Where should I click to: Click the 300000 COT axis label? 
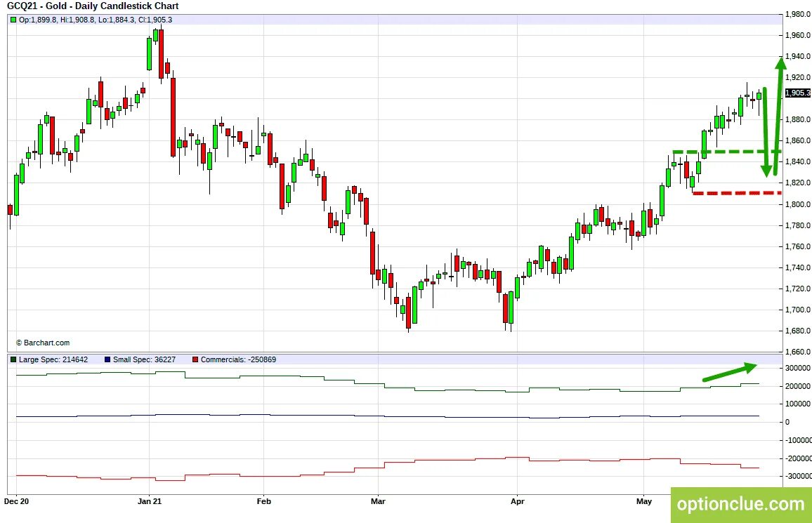[798, 369]
